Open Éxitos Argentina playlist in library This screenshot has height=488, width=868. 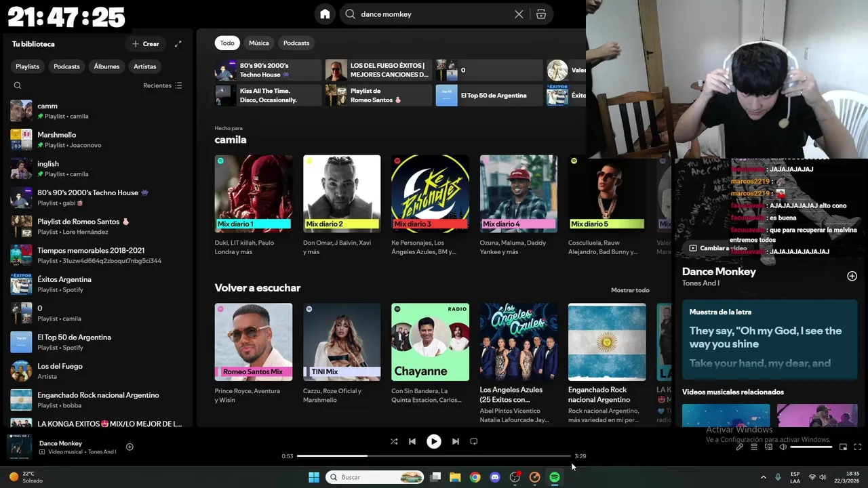point(97,284)
